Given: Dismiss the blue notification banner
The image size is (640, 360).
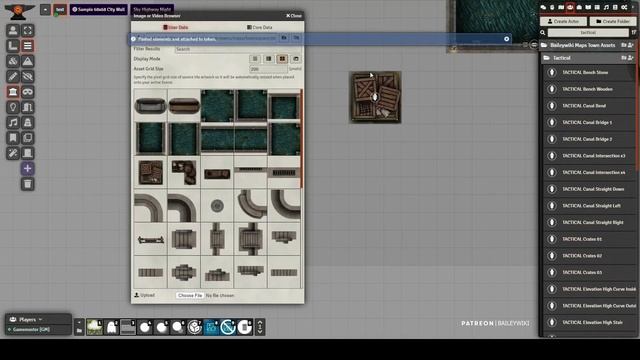Looking at the screenshot, I should click(x=507, y=39).
